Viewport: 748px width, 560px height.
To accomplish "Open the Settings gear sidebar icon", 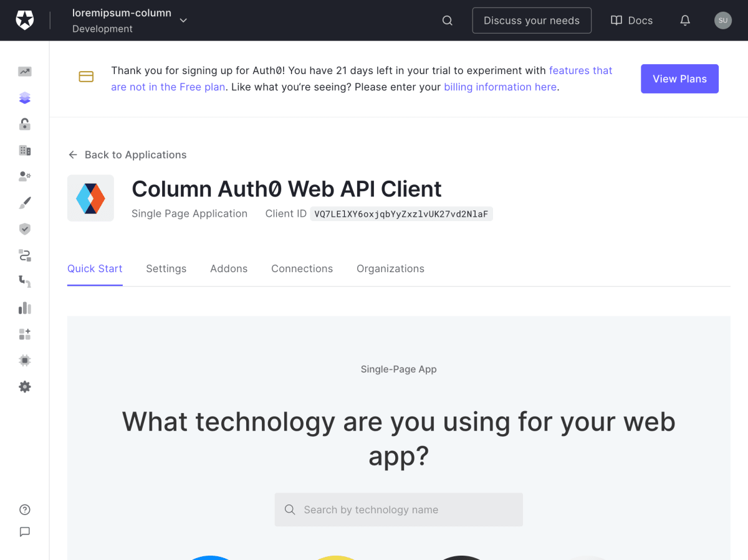I will (x=25, y=387).
